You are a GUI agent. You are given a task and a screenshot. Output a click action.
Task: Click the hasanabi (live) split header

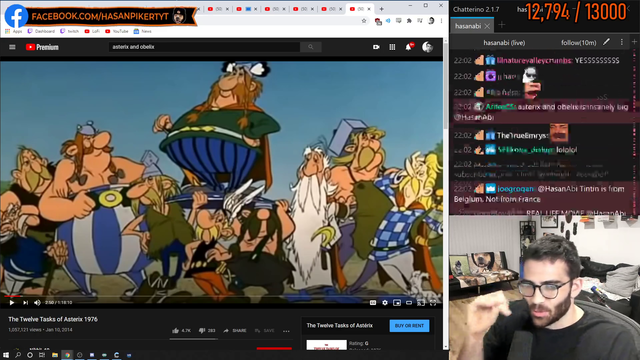click(x=504, y=42)
